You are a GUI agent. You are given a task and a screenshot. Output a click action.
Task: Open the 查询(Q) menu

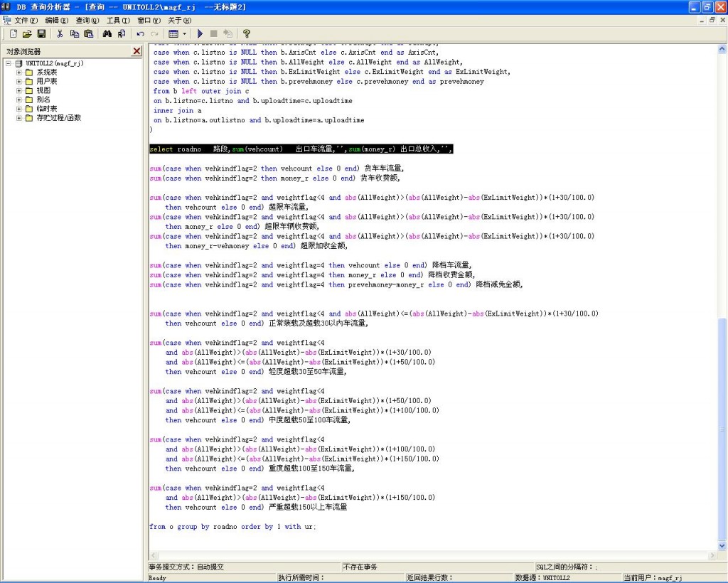(x=87, y=21)
